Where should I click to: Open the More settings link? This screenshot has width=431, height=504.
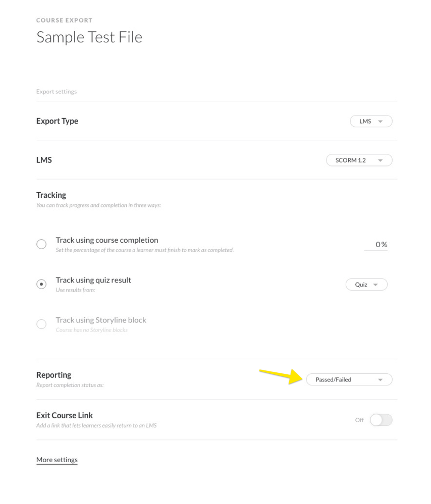click(x=57, y=460)
